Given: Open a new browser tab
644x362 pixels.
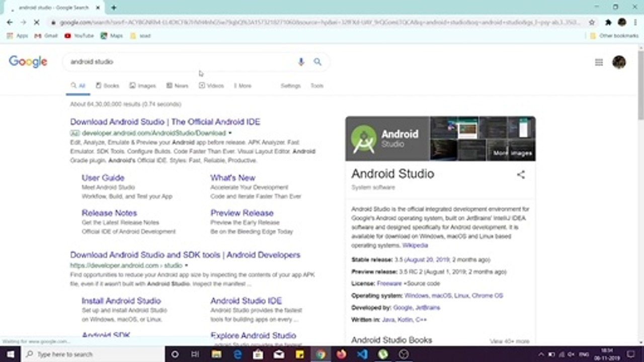Looking at the screenshot, I should (114, 8).
